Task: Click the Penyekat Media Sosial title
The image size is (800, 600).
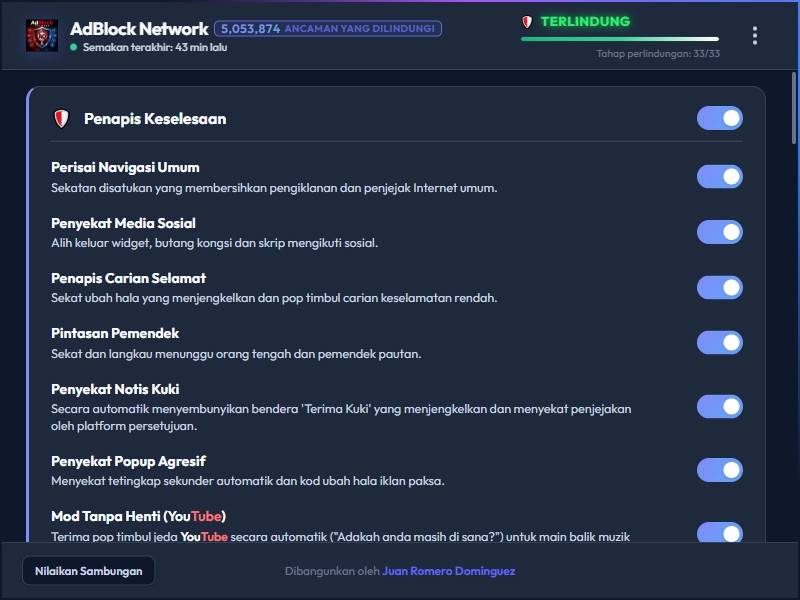Action: pos(123,223)
